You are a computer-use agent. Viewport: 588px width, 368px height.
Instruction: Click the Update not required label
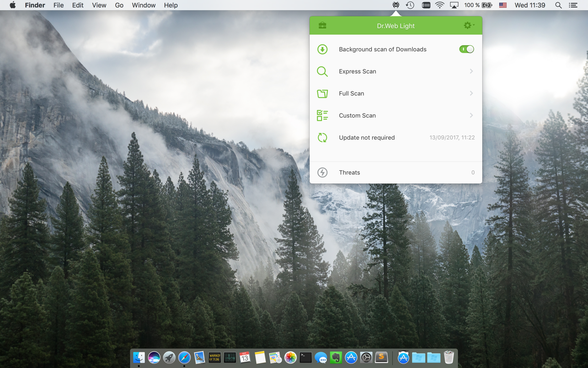[x=367, y=137]
